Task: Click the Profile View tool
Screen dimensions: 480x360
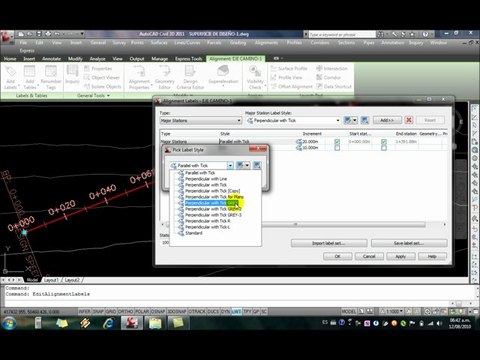Action: (287, 77)
